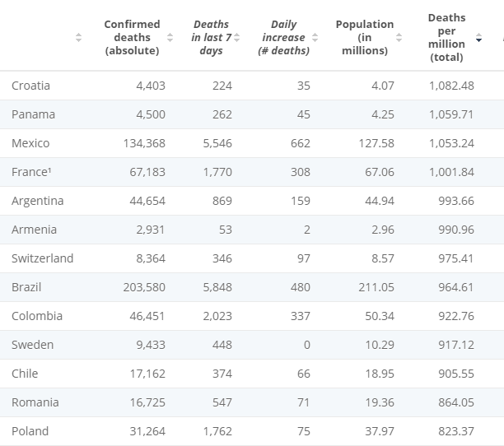Click Colombia's population value 50.34
The width and height of the screenshot is (504, 446).
click(380, 316)
